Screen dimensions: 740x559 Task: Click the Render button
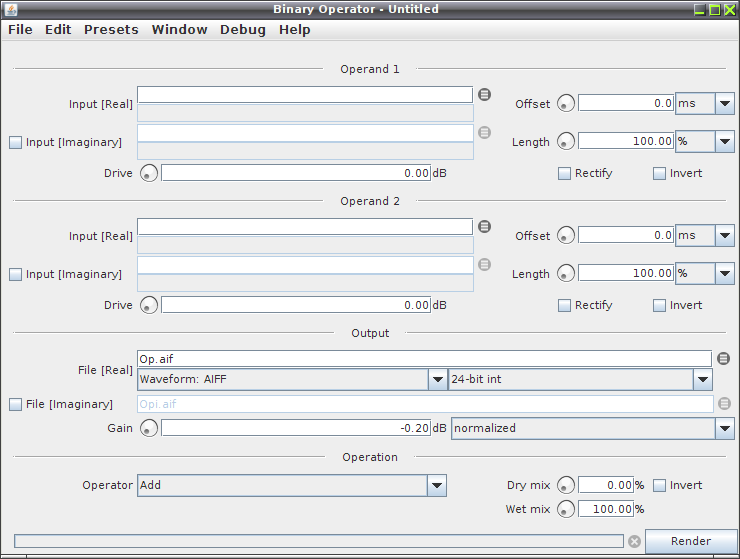point(691,541)
